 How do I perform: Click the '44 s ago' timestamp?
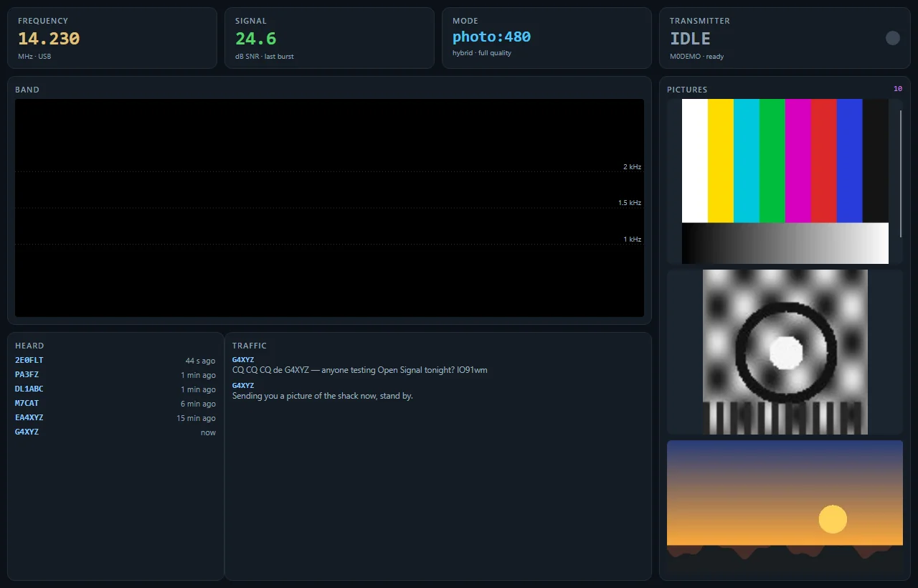200,361
